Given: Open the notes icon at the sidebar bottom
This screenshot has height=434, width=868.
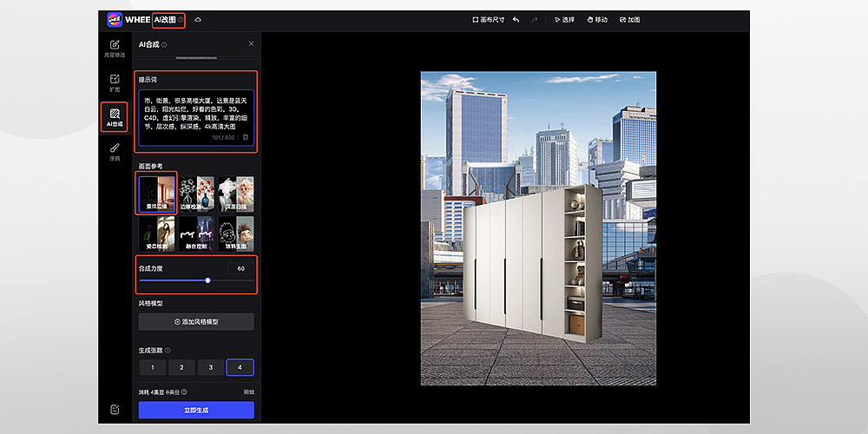Looking at the screenshot, I should (115, 409).
